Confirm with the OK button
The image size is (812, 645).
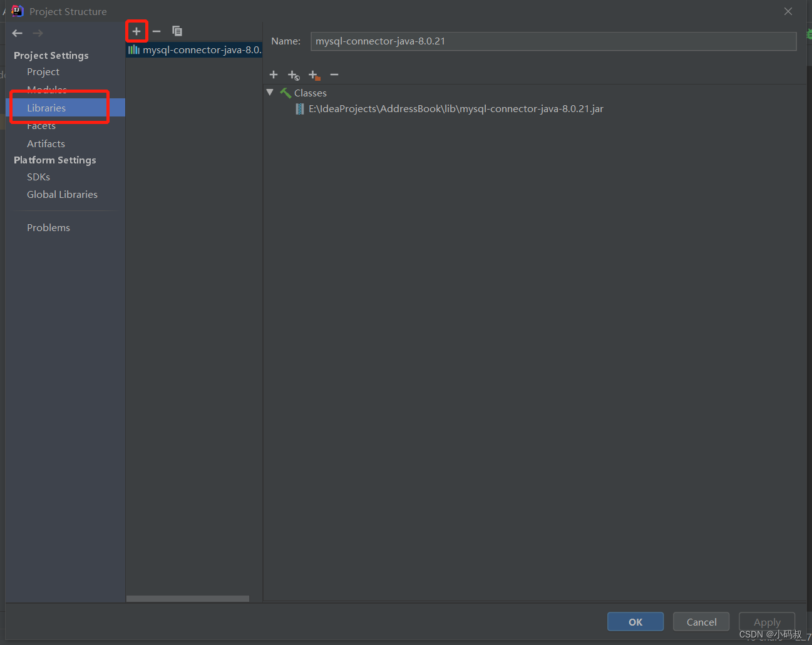(635, 622)
